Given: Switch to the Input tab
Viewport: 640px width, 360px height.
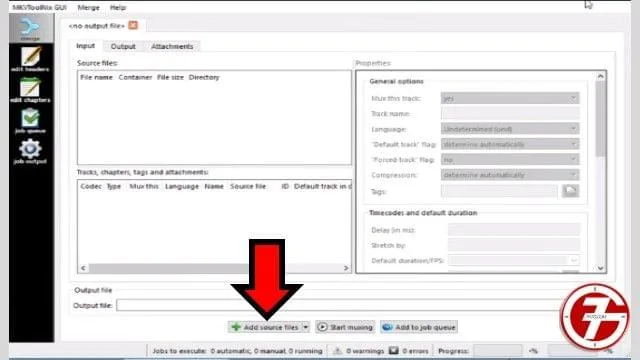Looking at the screenshot, I should pos(86,46).
